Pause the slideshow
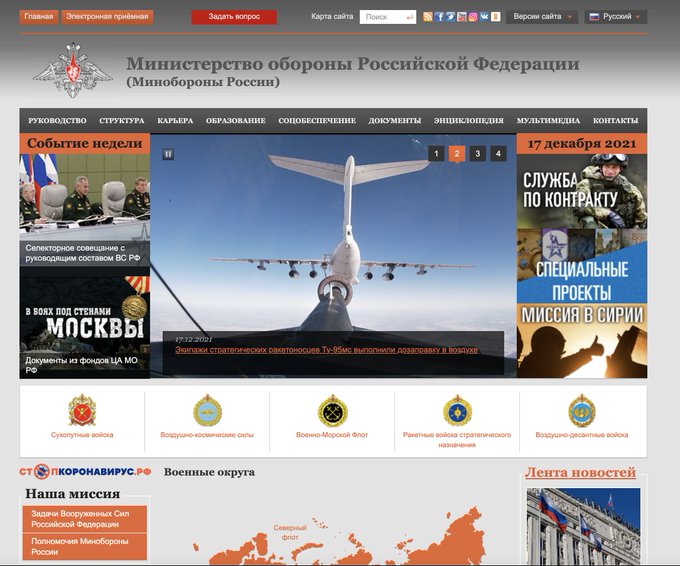 click(x=168, y=154)
